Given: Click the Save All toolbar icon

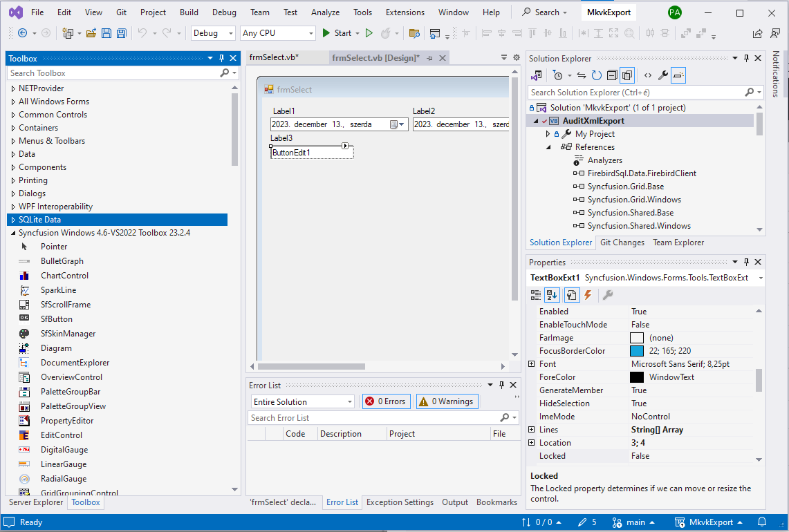Looking at the screenshot, I should coord(121,33).
